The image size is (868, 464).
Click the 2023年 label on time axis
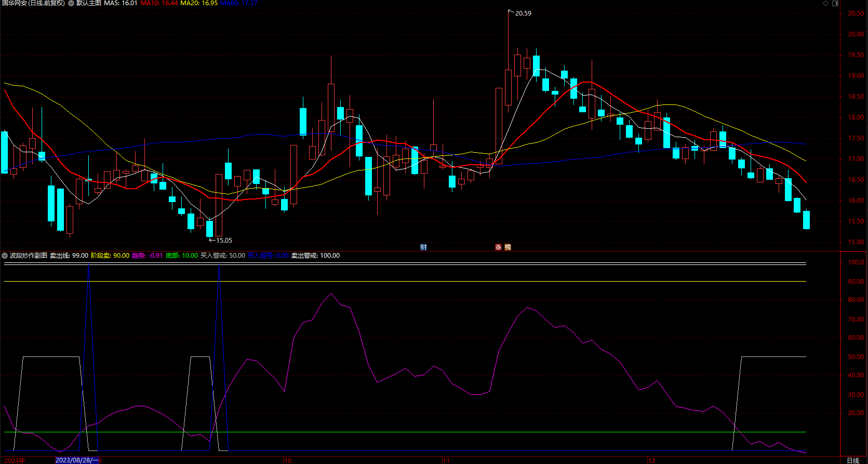(x=15, y=460)
